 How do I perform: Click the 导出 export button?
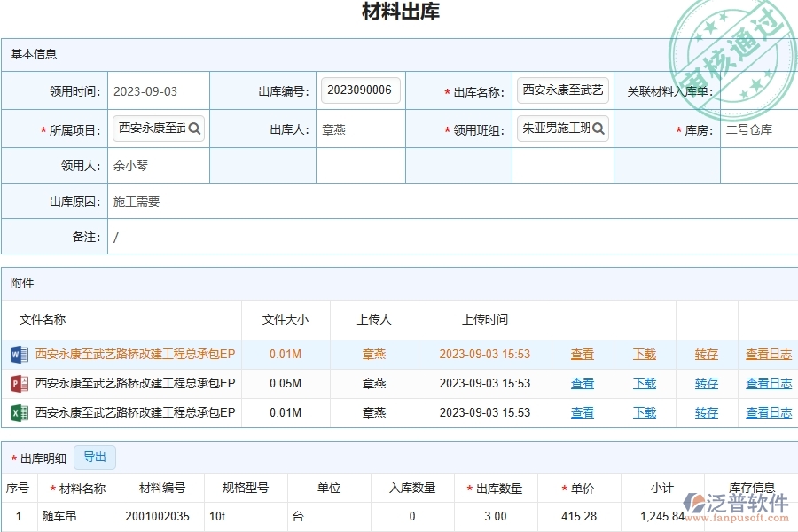[x=95, y=458]
